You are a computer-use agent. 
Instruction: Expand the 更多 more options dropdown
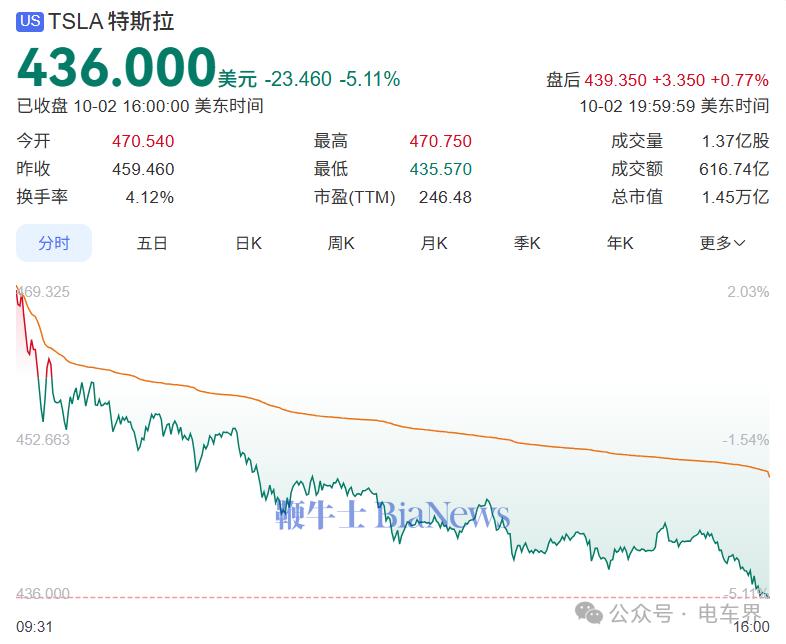(722, 243)
